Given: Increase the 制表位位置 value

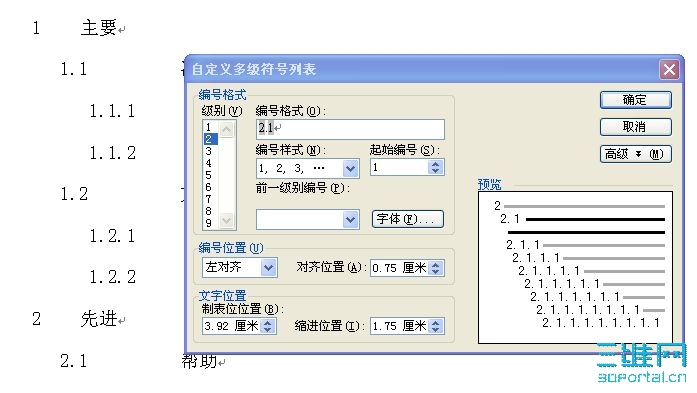Looking at the screenshot, I should pyautogui.click(x=268, y=322).
